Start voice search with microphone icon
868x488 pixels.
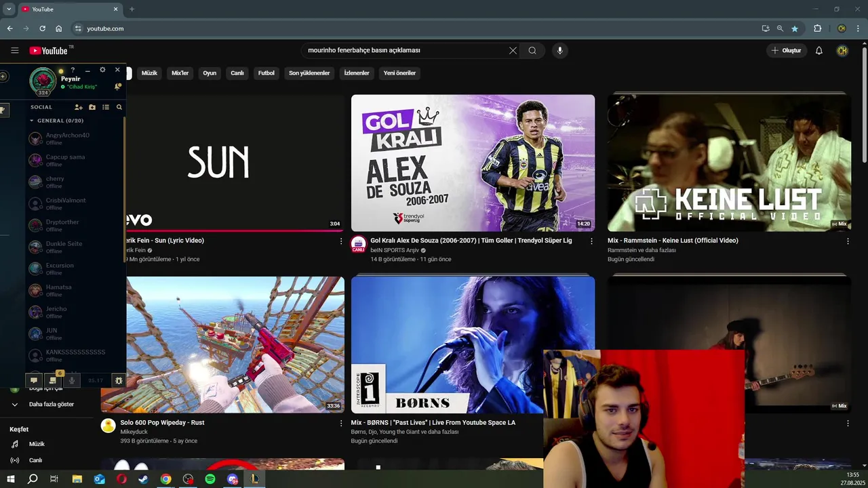click(x=559, y=50)
